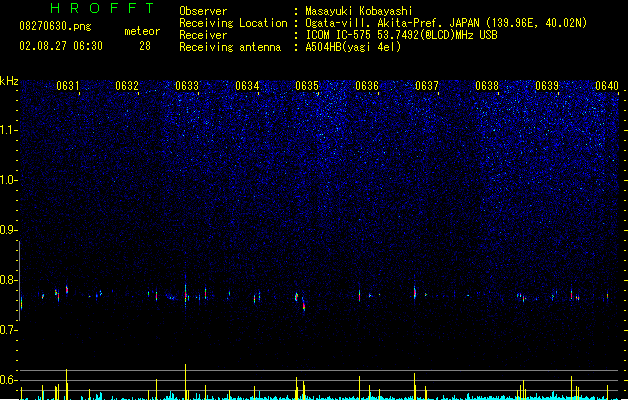This screenshot has width=629, height=400.
Task: Click the Observer label
Action: 203,11
